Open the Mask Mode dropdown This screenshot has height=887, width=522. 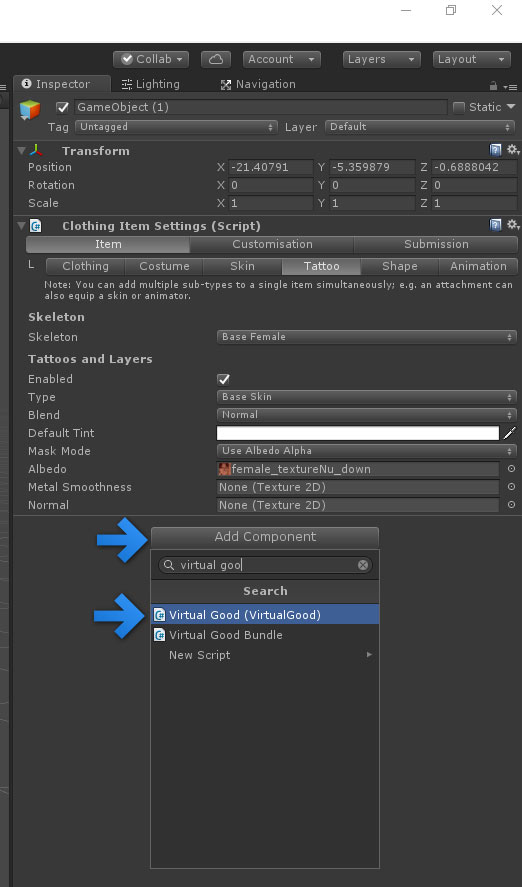click(366, 451)
